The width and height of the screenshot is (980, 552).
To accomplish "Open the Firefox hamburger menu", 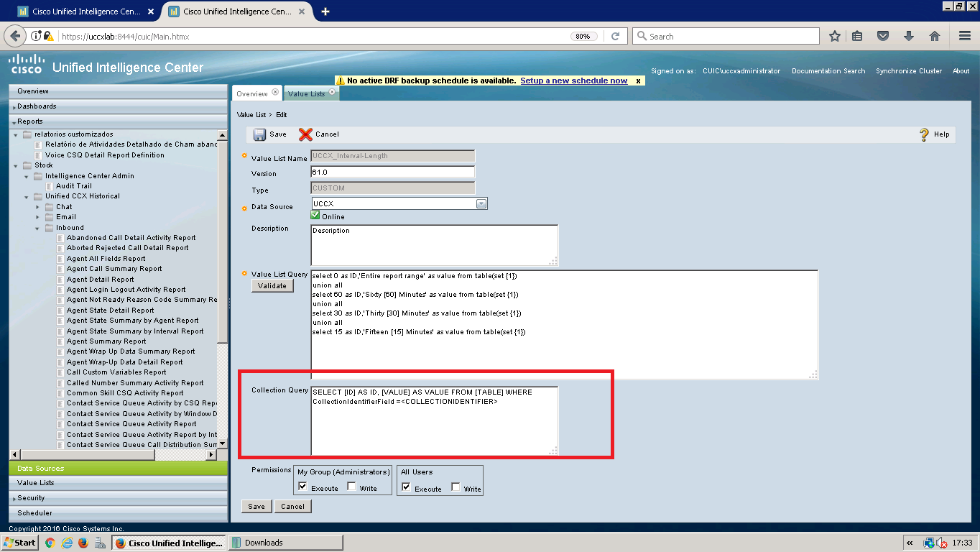I will 964,36.
